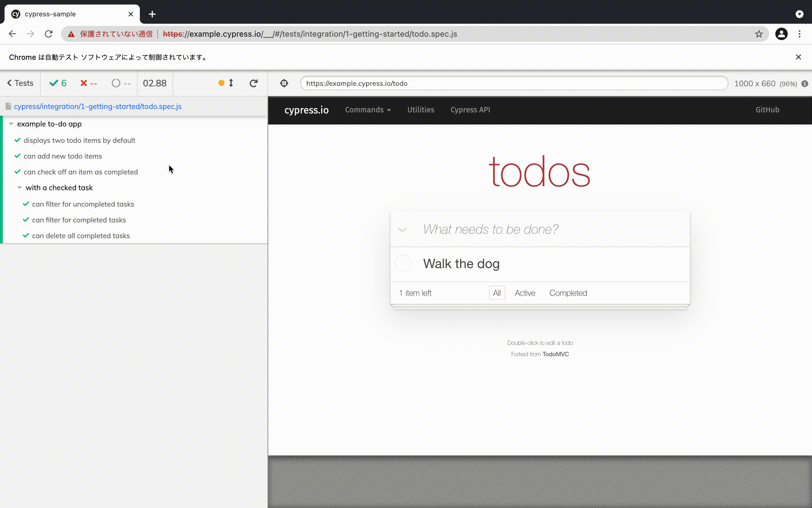Image resolution: width=812 pixels, height=508 pixels.
Task: Expand test can delete all completed tasks
Action: pos(81,236)
